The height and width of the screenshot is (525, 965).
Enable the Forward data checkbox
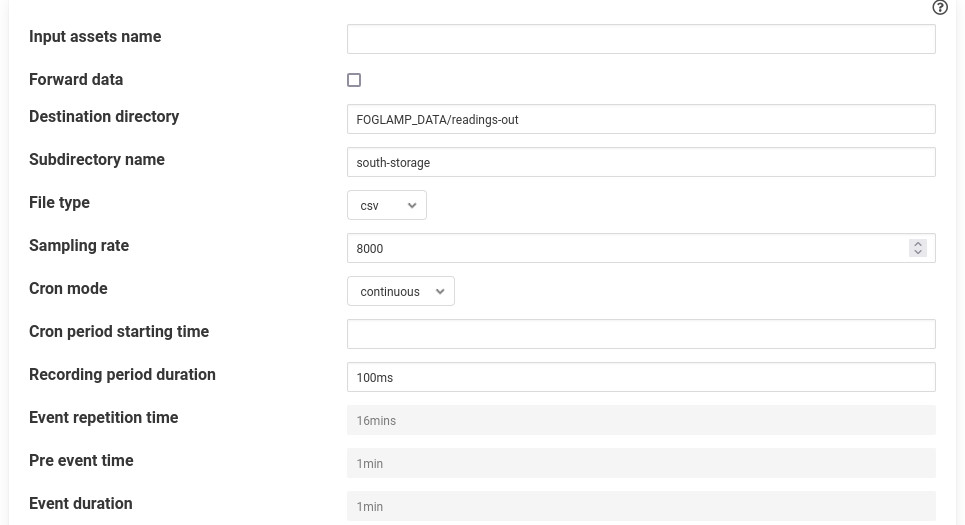pos(354,80)
